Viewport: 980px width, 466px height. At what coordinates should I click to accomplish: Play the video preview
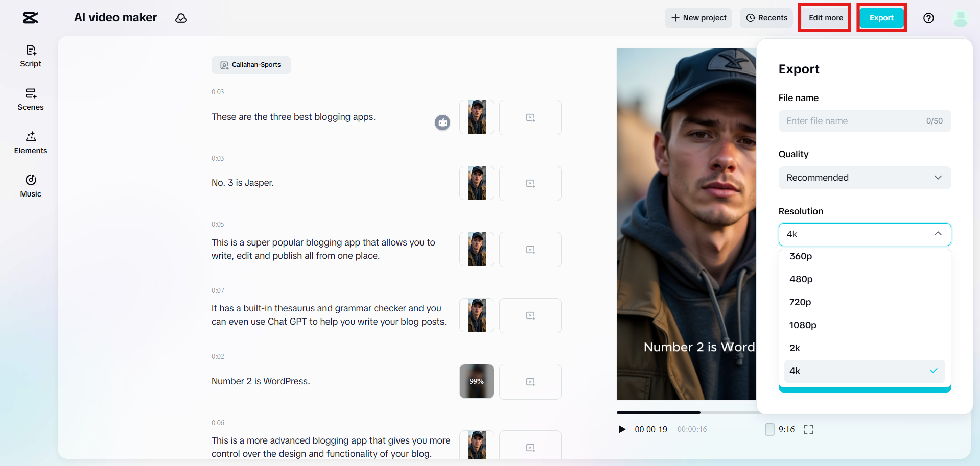(622, 429)
